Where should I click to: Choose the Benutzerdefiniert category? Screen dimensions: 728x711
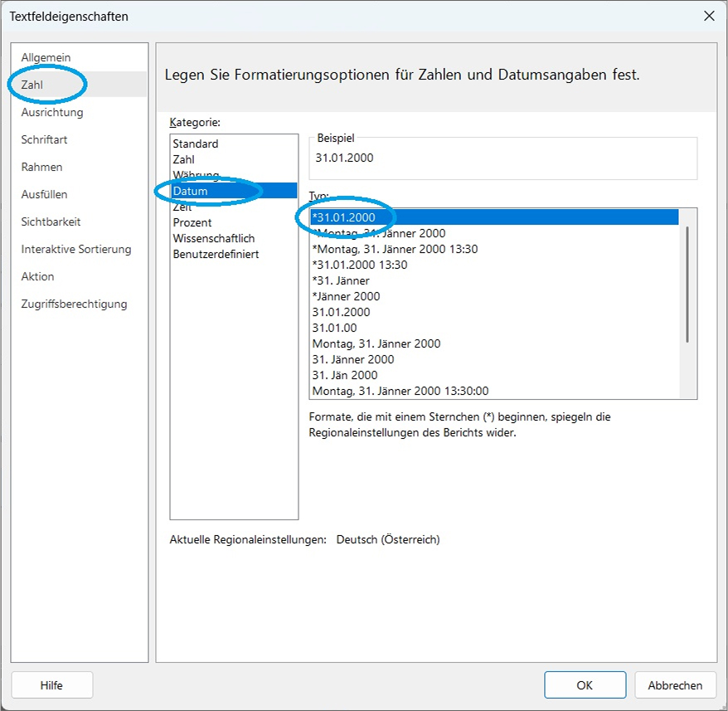[x=216, y=254]
